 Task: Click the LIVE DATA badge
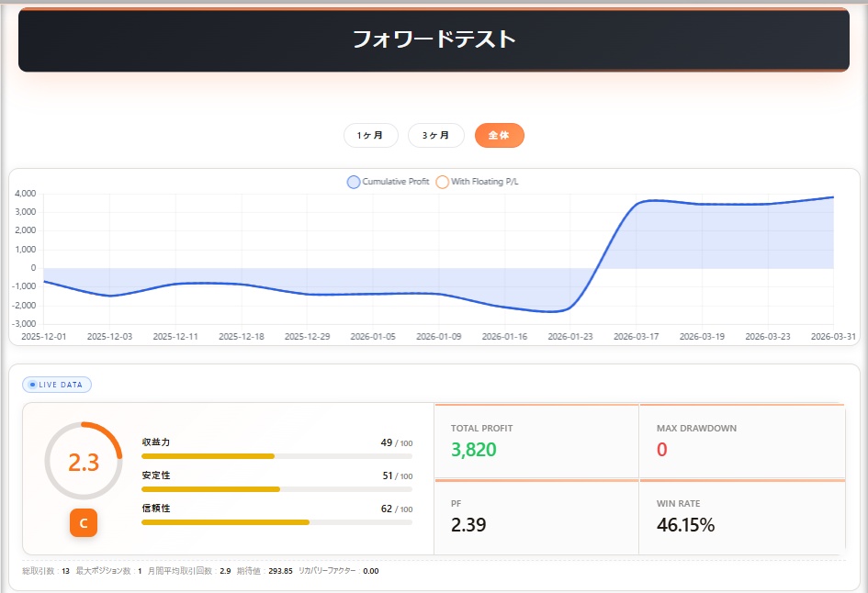click(x=57, y=385)
